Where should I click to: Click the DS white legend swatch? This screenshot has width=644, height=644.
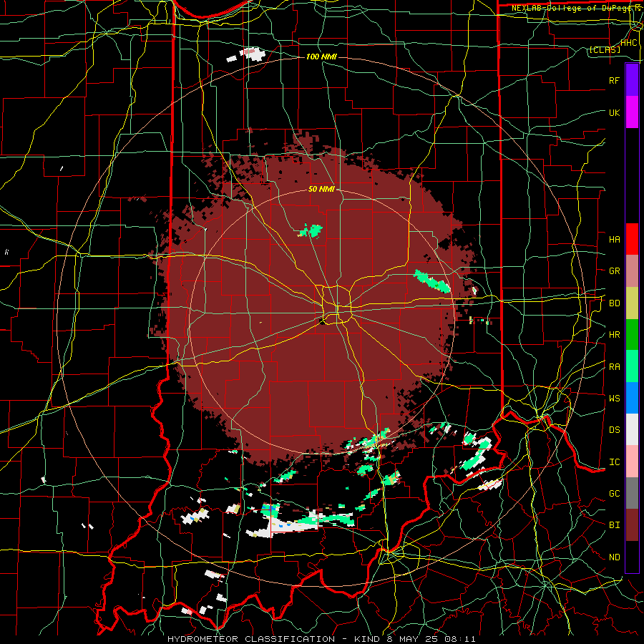pos(632,429)
